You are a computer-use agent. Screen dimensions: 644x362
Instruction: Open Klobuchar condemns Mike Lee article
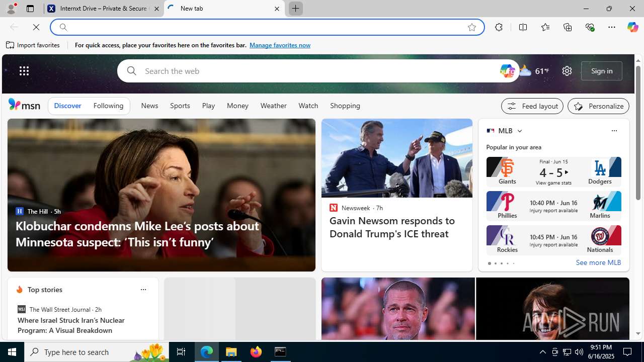(137, 234)
